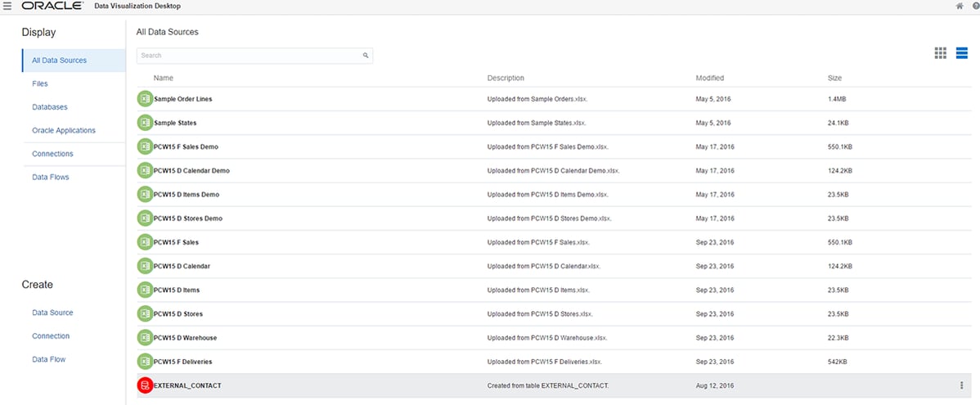Screen dimensions: 980x405
Task: Click PCW15 F Sales Demo file icon
Action: tap(145, 147)
